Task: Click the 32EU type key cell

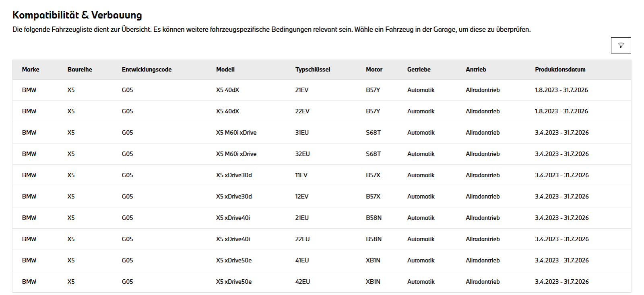Action: 302,154
